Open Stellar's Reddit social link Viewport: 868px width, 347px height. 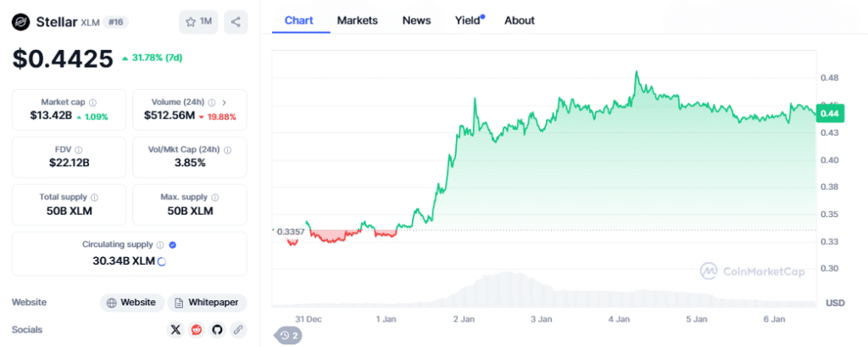197,329
